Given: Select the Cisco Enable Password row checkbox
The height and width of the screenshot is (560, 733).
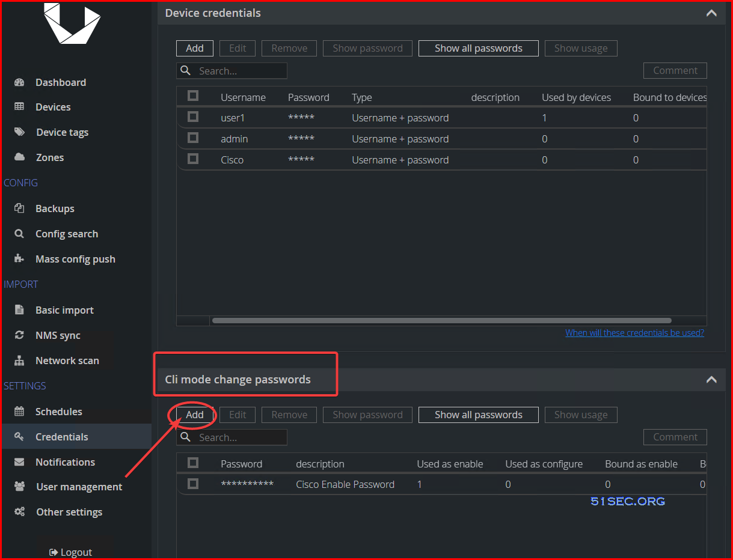Looking at the screenshot, I should pyautogui.click(x=193, y=483).
